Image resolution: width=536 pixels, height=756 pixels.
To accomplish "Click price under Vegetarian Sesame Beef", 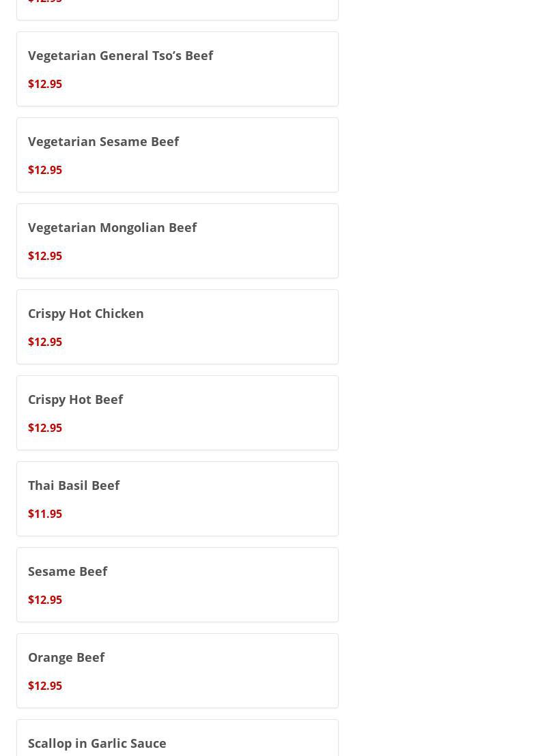I will click(x=45, y=170).
